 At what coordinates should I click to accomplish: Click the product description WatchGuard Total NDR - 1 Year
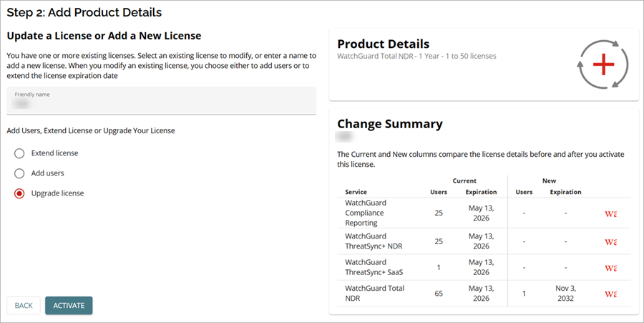pos(416,56)
